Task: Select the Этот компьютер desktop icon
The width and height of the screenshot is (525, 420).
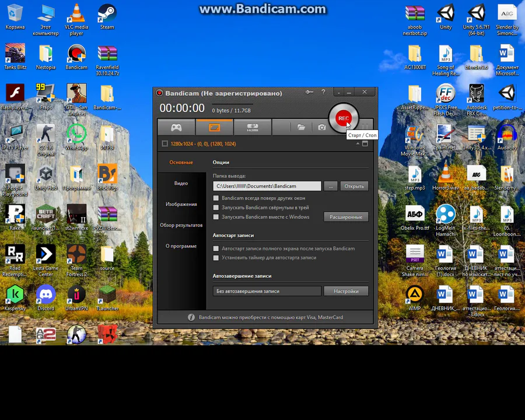Action: 45,19
